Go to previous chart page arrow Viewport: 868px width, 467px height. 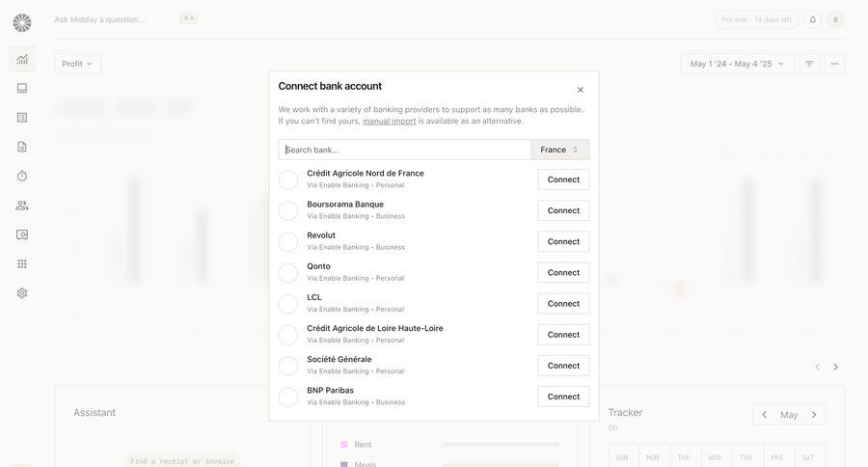817,367
